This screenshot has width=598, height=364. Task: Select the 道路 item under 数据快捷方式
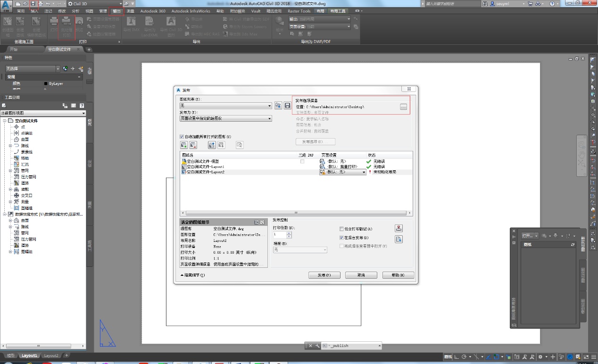(25, 245)
